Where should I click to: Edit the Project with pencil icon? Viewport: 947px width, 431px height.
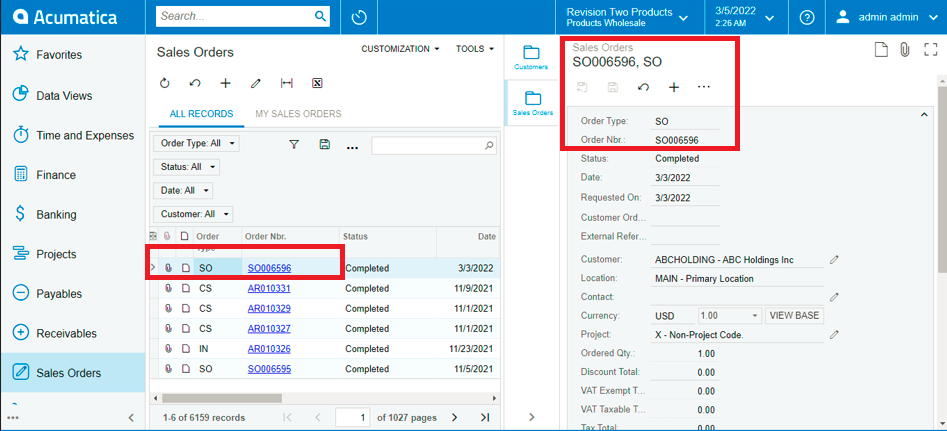pos(834,334)
